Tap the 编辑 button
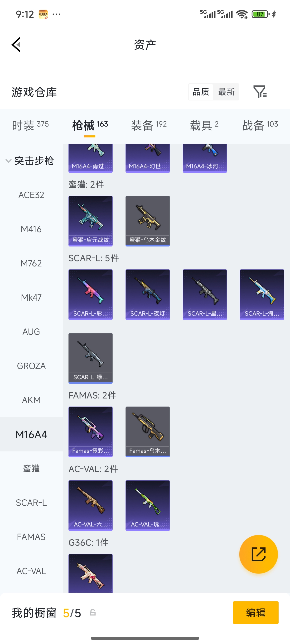Image resolution: width=290 pixels, height=644 pixels. point(256,612)
